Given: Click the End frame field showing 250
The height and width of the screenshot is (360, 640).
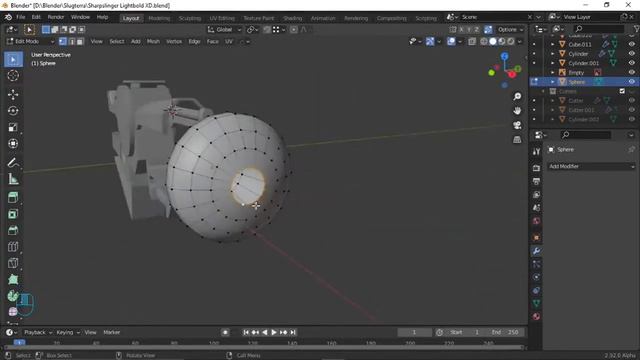Looking at the screenshot, I should [504, 332].
